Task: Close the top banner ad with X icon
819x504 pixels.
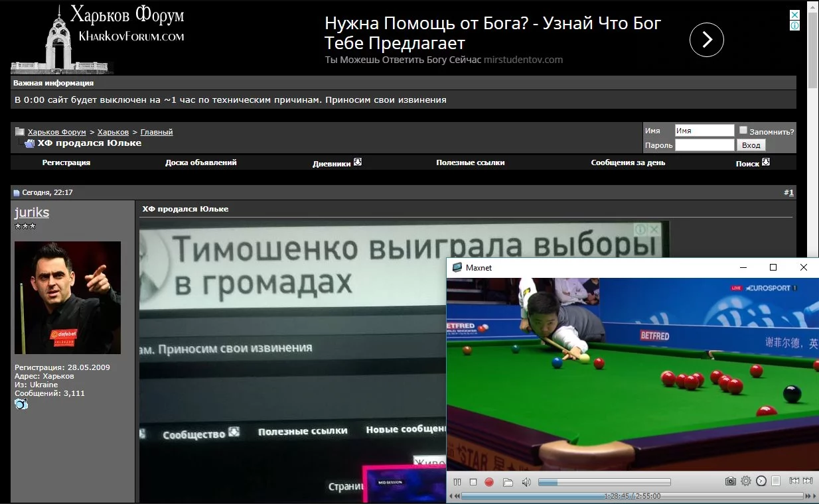Action: coord(794,15)
